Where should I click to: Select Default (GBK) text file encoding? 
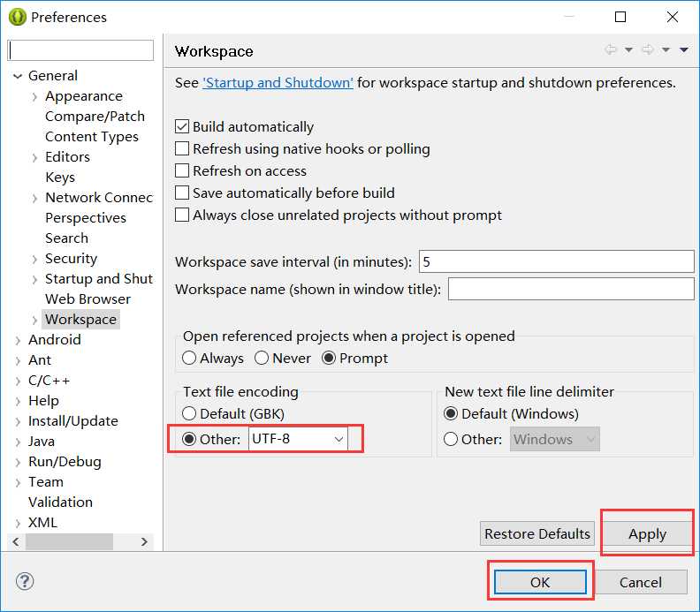[x=189, y=413]
